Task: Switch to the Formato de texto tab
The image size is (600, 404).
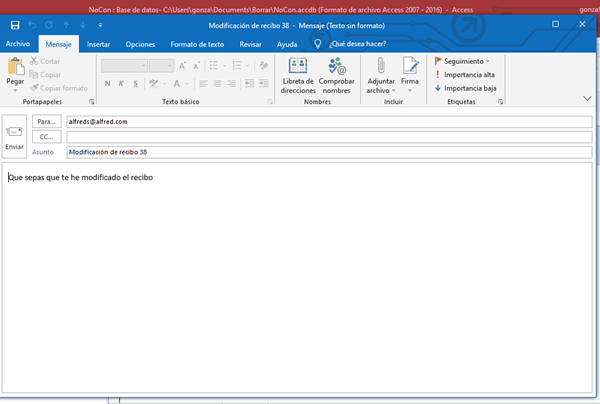Action: [x=198, y=44]
